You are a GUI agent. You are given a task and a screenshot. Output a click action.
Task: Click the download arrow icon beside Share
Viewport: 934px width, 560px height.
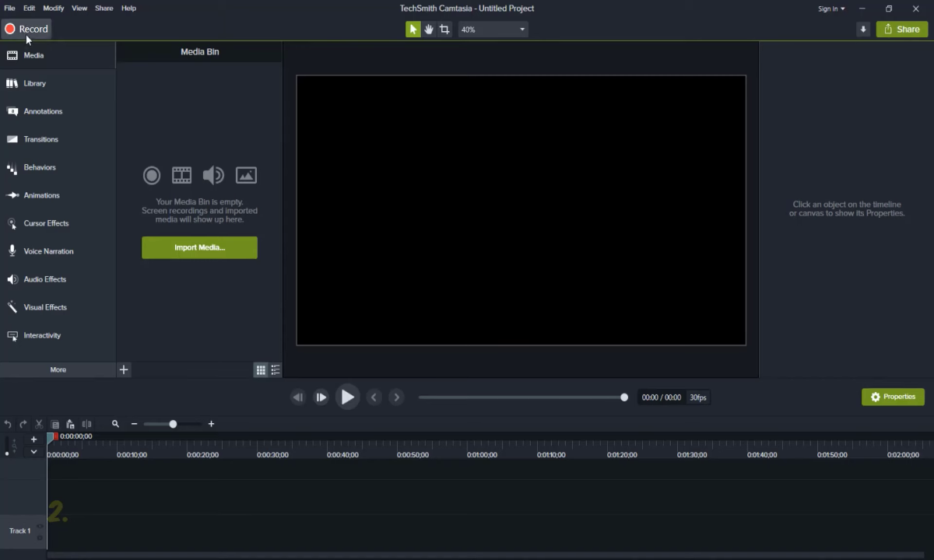pyautogui.click(x=862, y=30)
